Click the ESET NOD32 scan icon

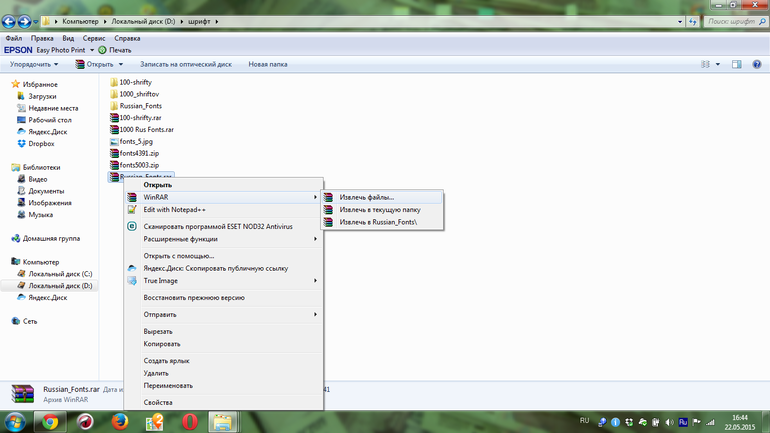pyautogui.click(x=132, y=227)
